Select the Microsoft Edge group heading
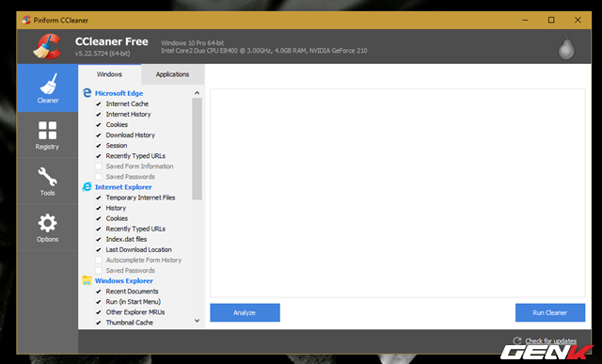Viewport: 602px width, 364px height. [119, 93]
